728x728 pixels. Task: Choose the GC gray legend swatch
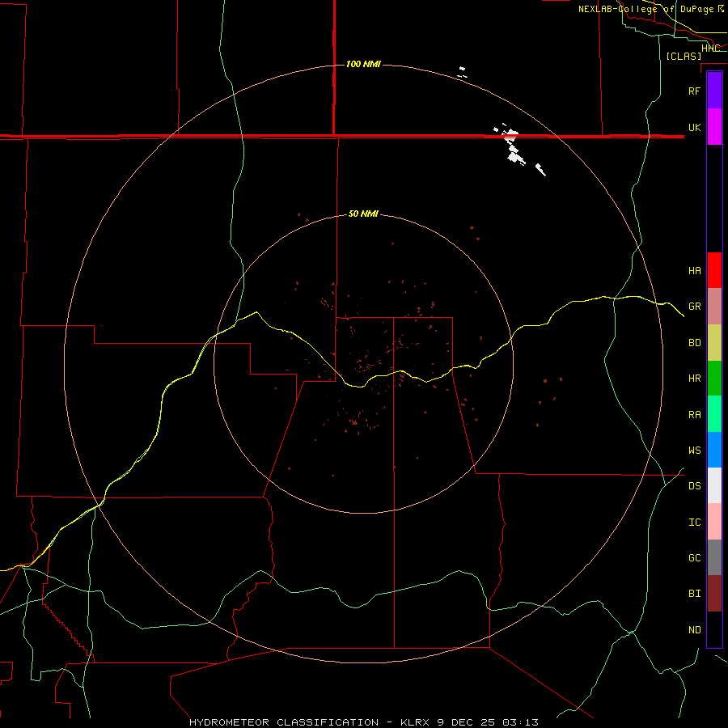click(714, 557)
